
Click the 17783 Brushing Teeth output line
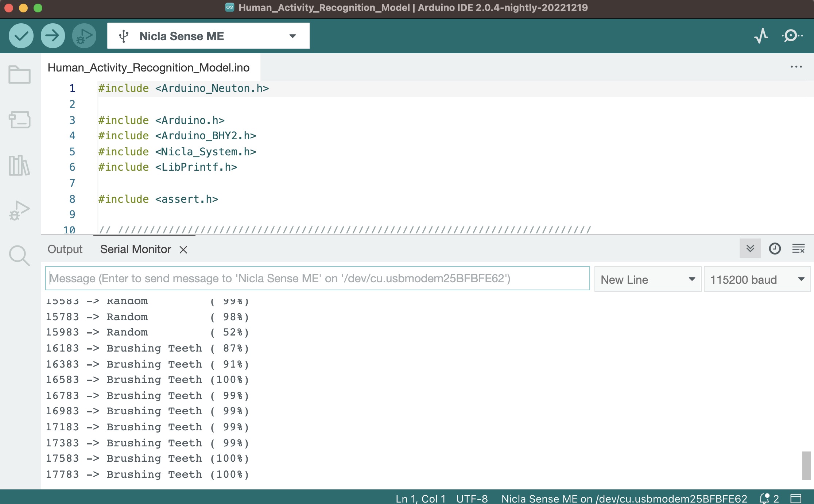pyautogui.click(x=147, y=474)
